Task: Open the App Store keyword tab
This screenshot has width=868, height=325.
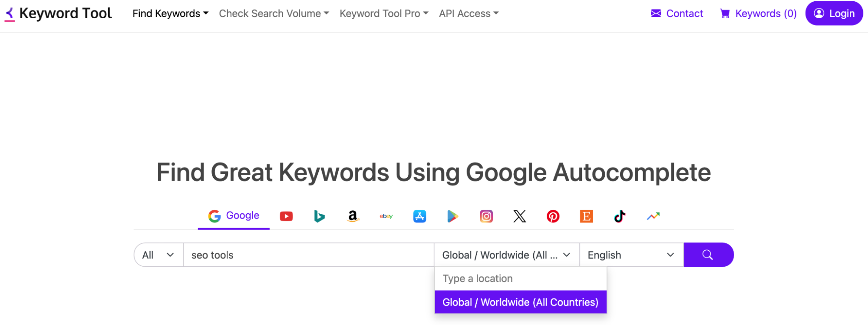Action: (419, 216)
